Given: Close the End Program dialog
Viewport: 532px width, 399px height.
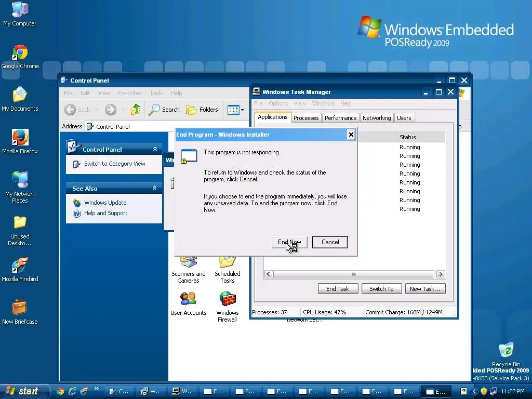Looking at the screenshot, I should point(351,135).
